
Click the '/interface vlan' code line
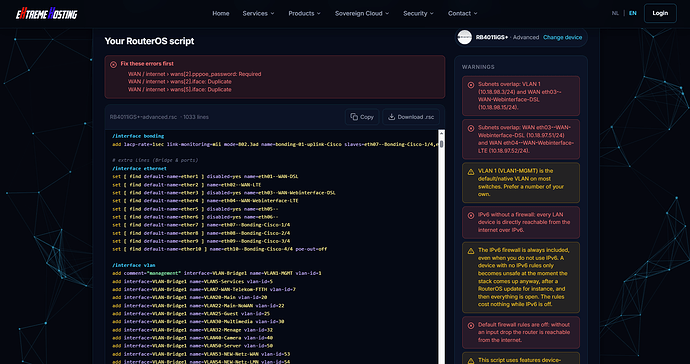(133, 265)
